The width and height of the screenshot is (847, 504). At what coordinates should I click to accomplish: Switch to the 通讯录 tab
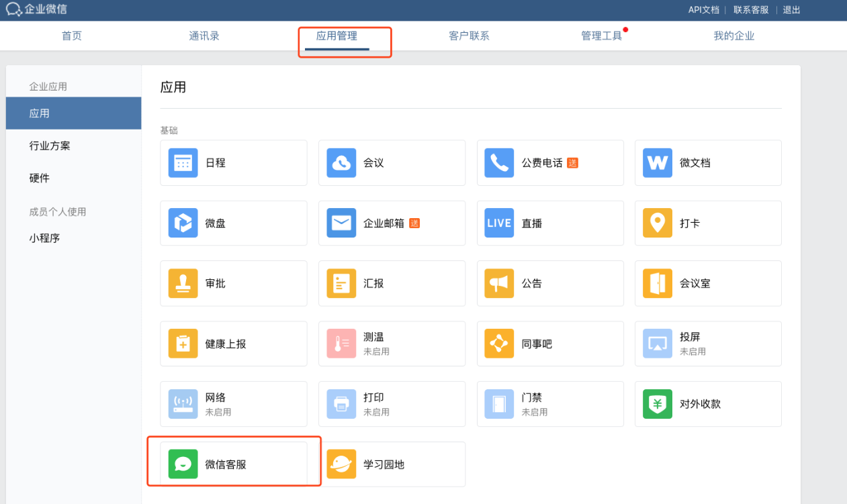coord(204,36)
